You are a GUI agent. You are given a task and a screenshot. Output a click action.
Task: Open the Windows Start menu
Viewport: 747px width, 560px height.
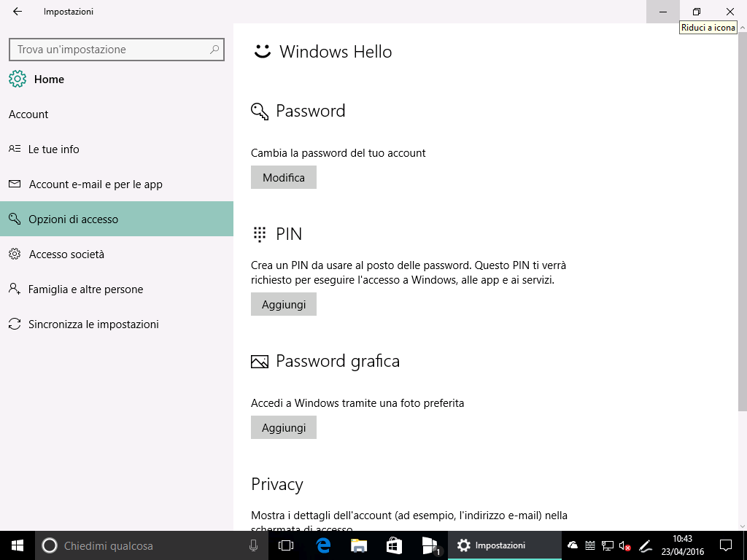(18, 545)
